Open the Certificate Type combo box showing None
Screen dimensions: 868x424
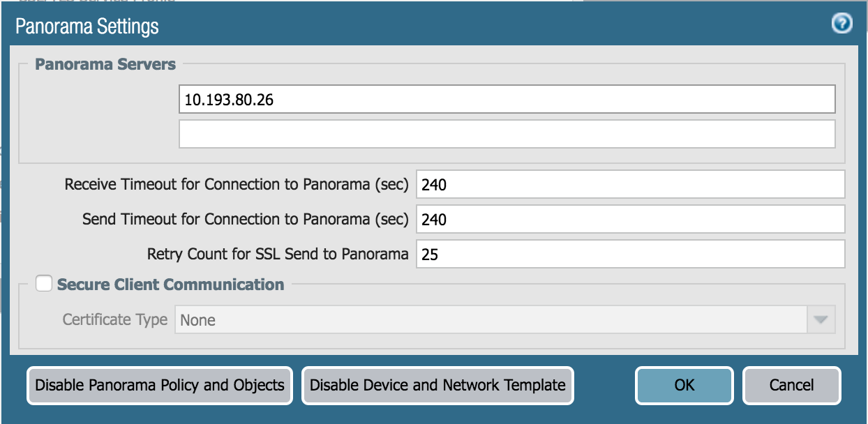[x=491, y=320]
